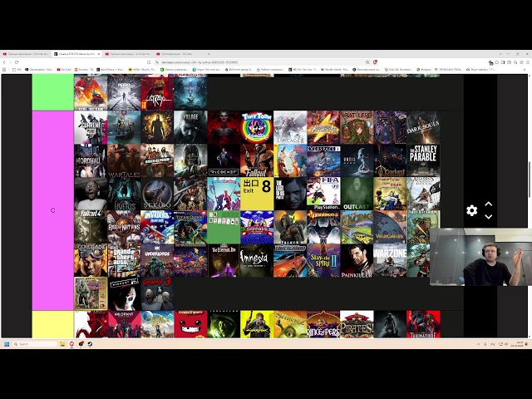Switch to the tiermaker tier list tab
Image resolution: width=532 pixels, height=399 pixels.
(x=76, y=54)
